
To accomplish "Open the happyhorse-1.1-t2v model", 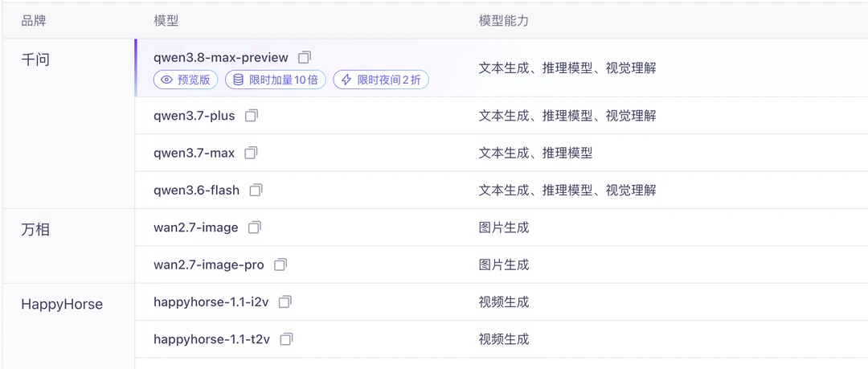I will click(x=212, y=339).
